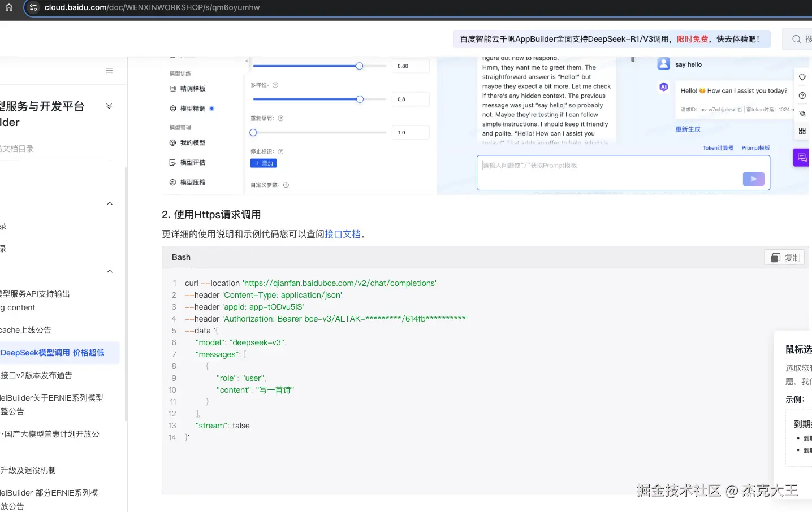Open cache上线公告 sidebar item
The width and height of the screenshot is (812, 512).
click(x=25, y=330)
